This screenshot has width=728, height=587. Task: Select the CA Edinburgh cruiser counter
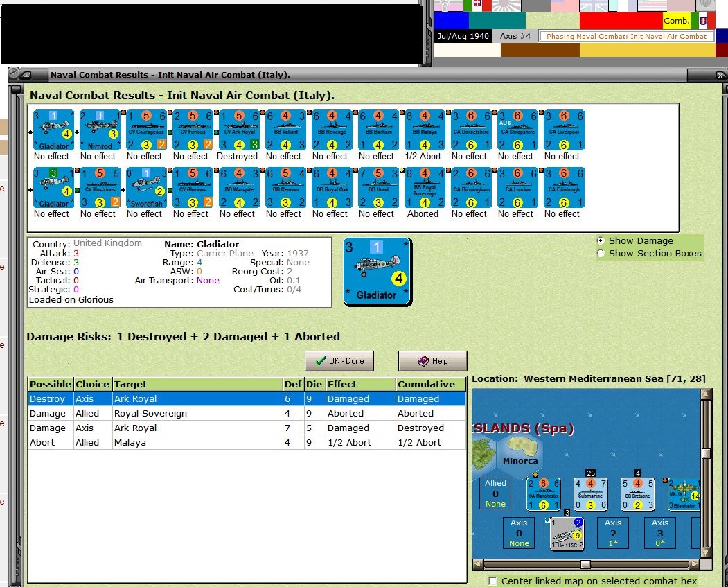point(564,187)
